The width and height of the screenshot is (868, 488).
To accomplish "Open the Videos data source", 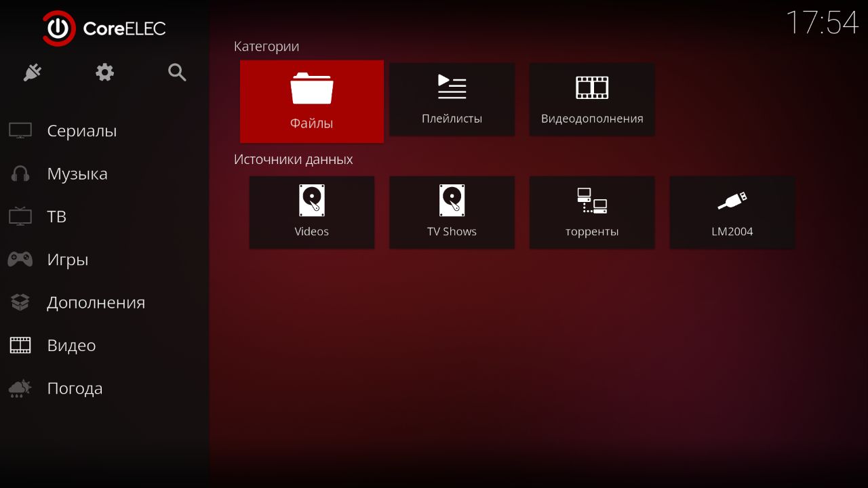I will click(312, 212).
